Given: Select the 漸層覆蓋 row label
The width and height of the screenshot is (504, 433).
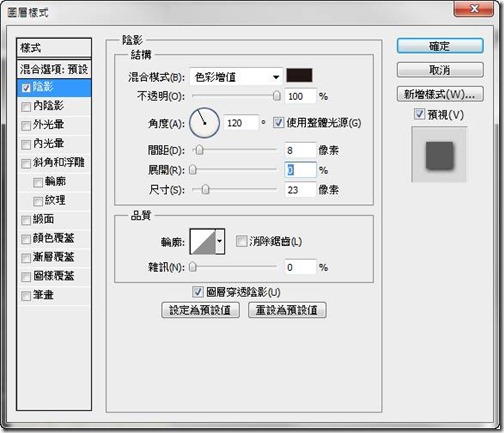Looking at the screenshot, I should [53, 257].
